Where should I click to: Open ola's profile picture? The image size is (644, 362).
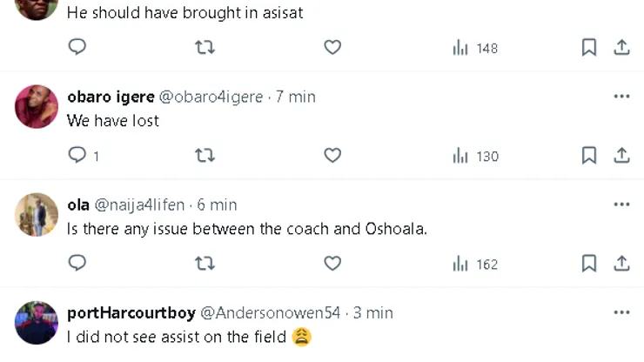[x=37, y=215]
